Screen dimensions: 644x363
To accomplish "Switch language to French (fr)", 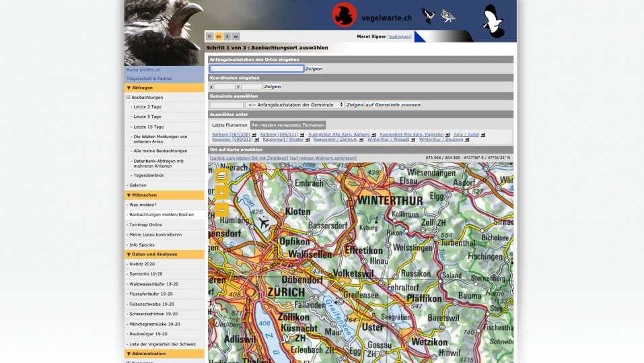I will (210, 36).
